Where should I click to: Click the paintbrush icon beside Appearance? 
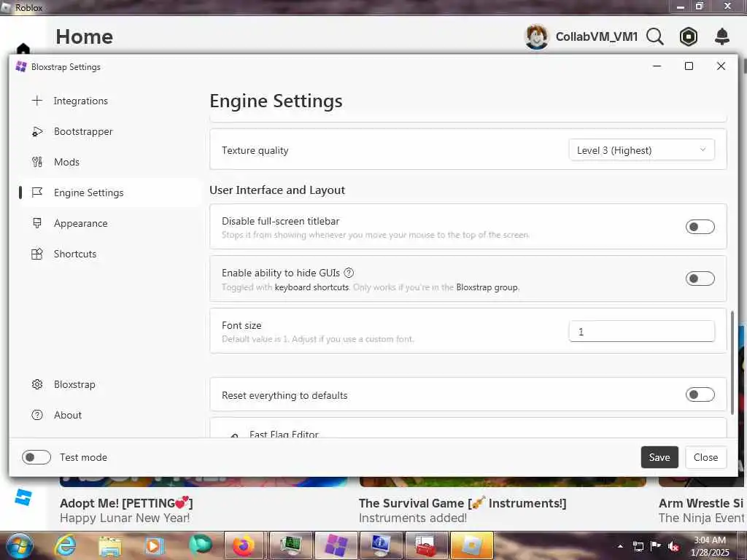click(36, 223)
